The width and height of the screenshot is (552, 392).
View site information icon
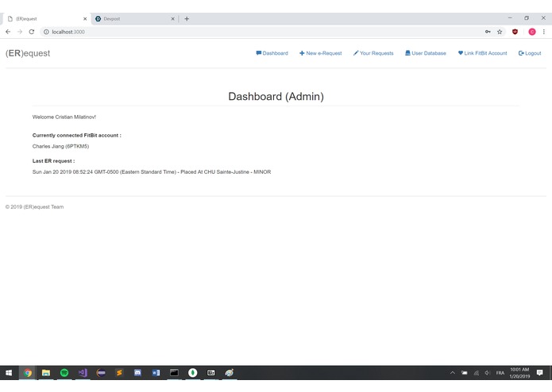click(46, 32)
